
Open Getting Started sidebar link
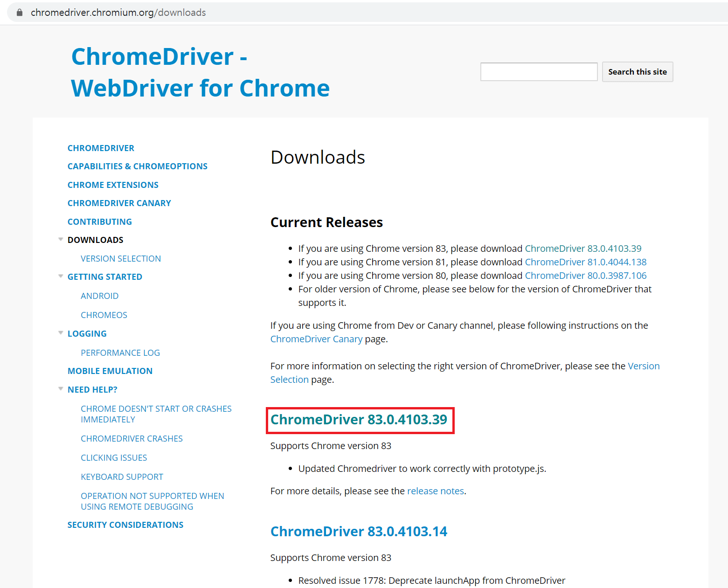pyautogui.click(x=105, y=277)
